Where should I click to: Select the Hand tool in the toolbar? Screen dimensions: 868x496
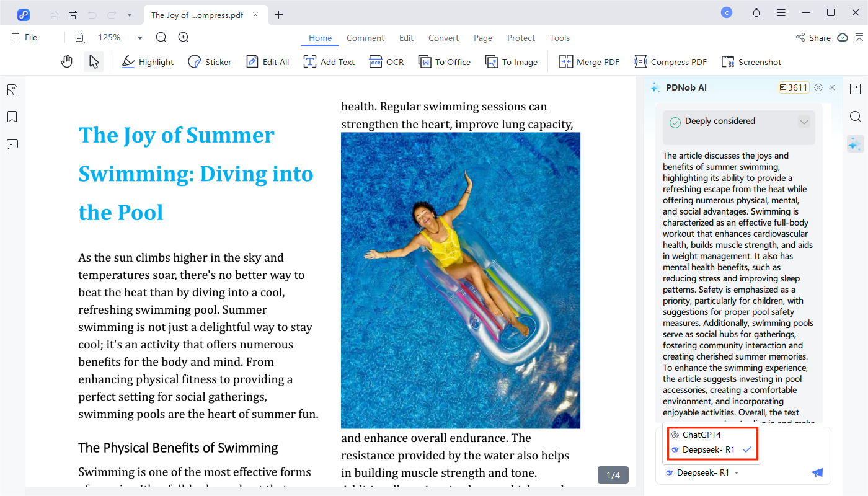(x=66, y=61)
